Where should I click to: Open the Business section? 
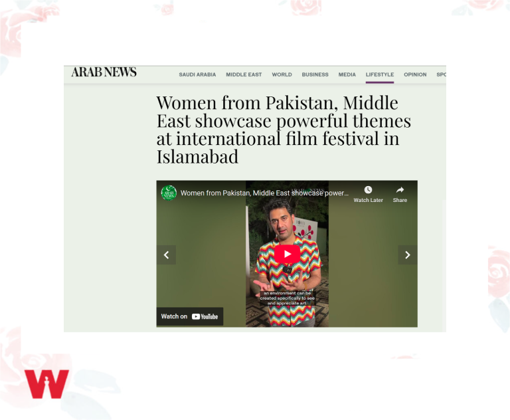pyautogui.click(x=315, y=74)
